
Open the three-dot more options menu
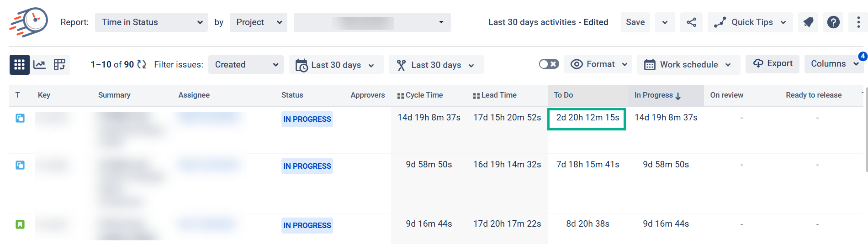pos(858,22)
